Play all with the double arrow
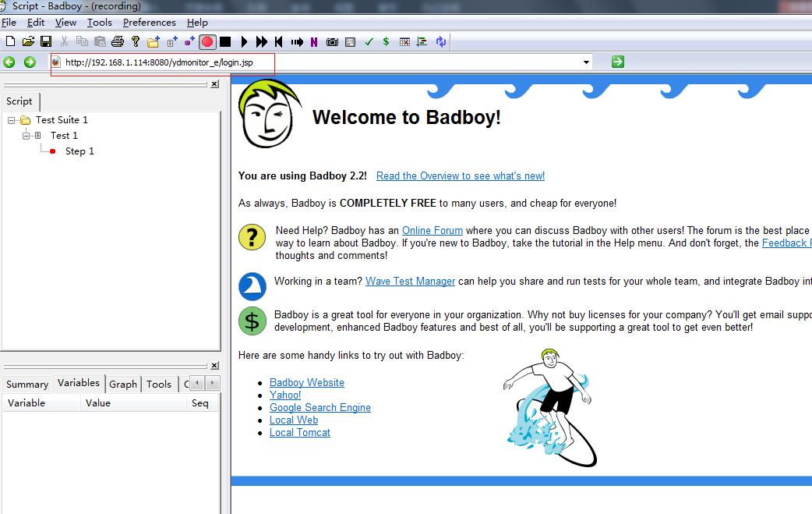The width and height of the screenshot is (812, 514). pos(262,41)
